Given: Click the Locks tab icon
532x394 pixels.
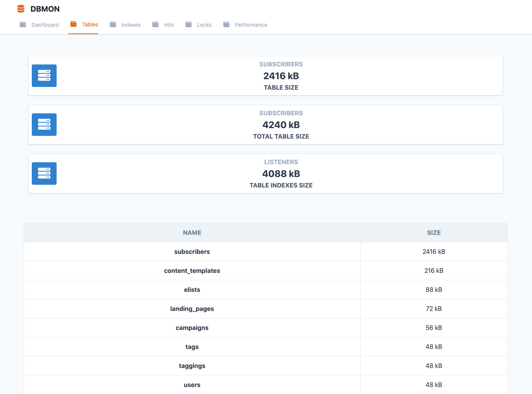Looking at the screenshot, I should [188, 24].
